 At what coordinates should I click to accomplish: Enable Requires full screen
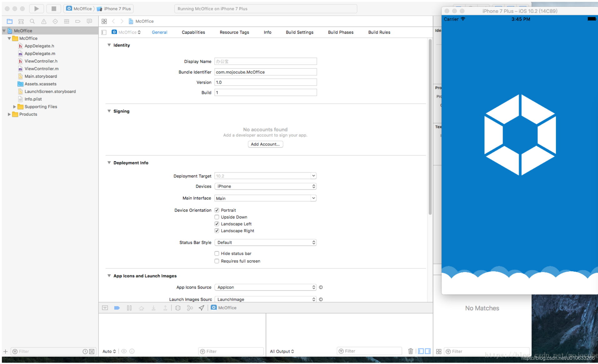coord(217,261)
